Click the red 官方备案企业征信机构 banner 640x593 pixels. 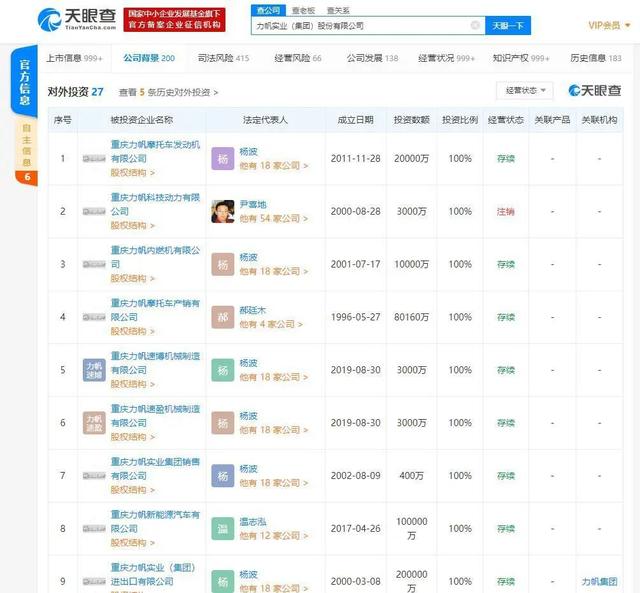click(174, 19)
